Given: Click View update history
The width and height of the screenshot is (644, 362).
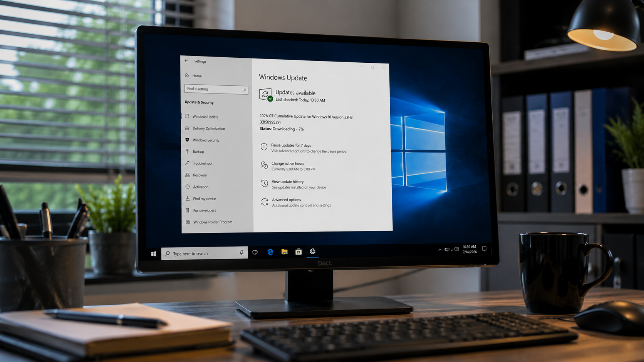Looking at the screenshot, I should coord(288,182).
